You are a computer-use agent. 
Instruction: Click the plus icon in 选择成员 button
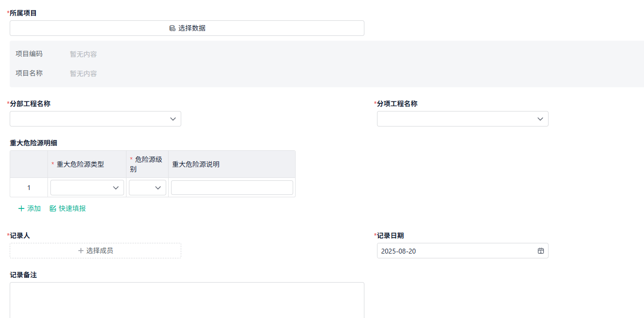point(80,251)
